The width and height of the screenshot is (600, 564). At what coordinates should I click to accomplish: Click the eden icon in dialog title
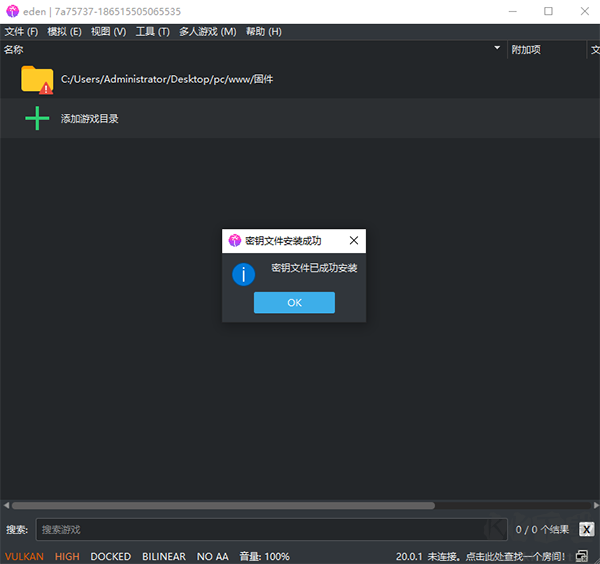point(235,241)
